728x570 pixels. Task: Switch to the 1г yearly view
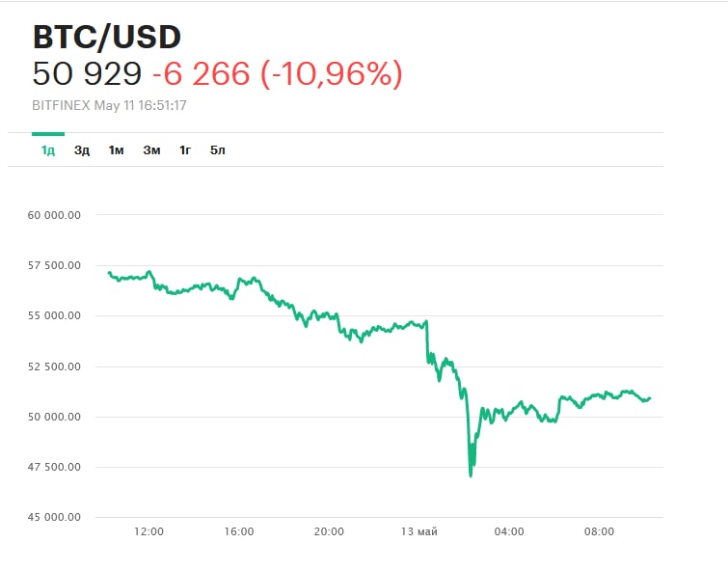(185, 149)
